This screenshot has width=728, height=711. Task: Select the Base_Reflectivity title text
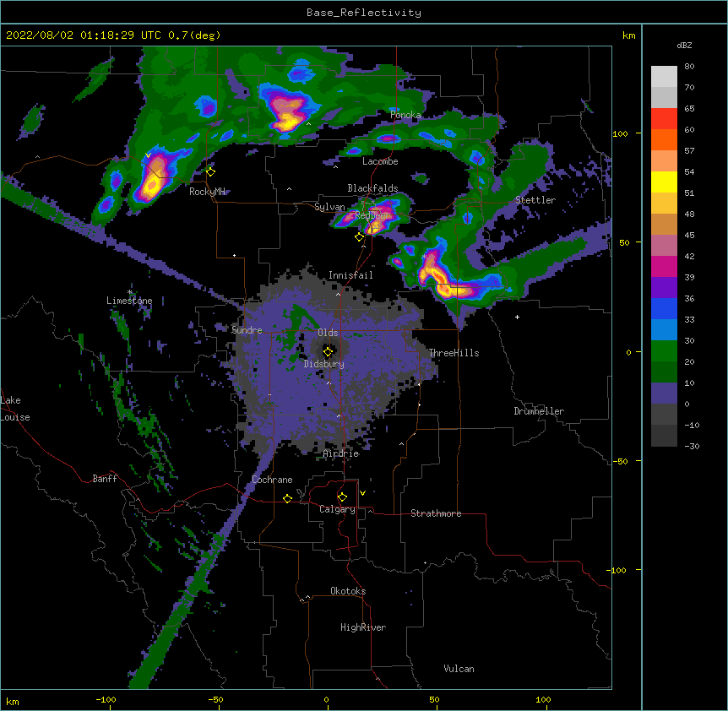coord(364,13)
